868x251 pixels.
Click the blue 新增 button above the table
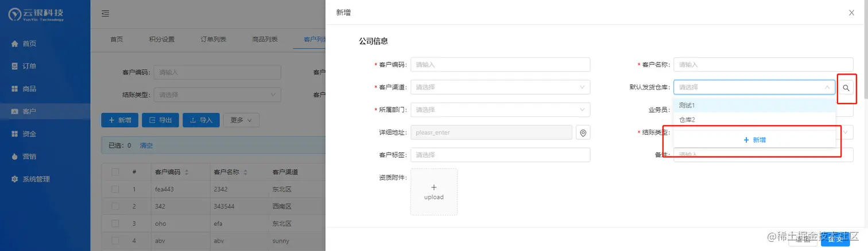[119, 120]
